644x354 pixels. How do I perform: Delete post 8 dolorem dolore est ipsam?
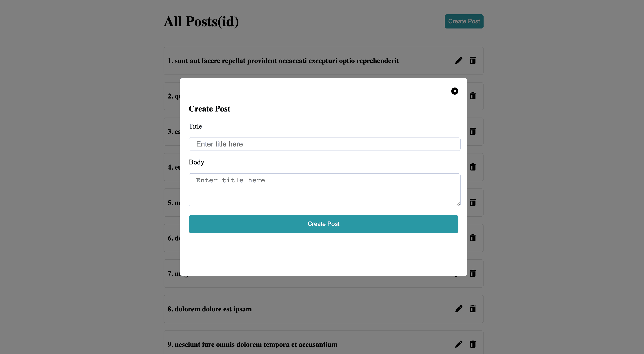(473, 309)
